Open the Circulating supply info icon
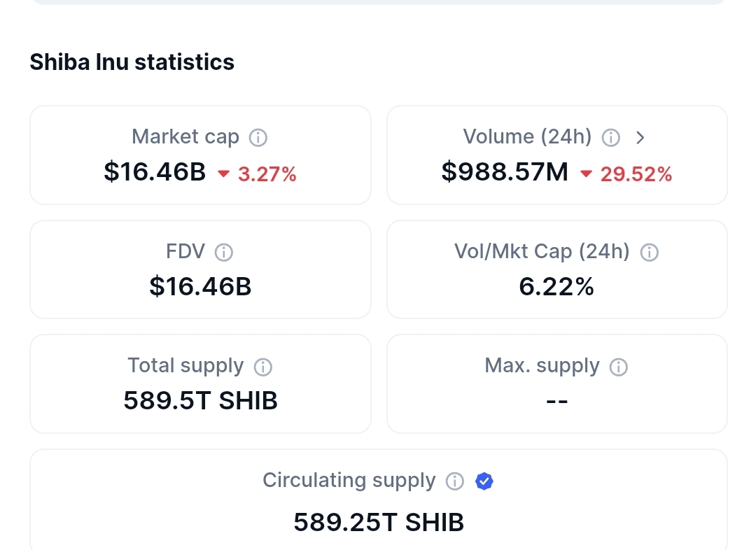756x550 pixels. click(x=455, y=481)
